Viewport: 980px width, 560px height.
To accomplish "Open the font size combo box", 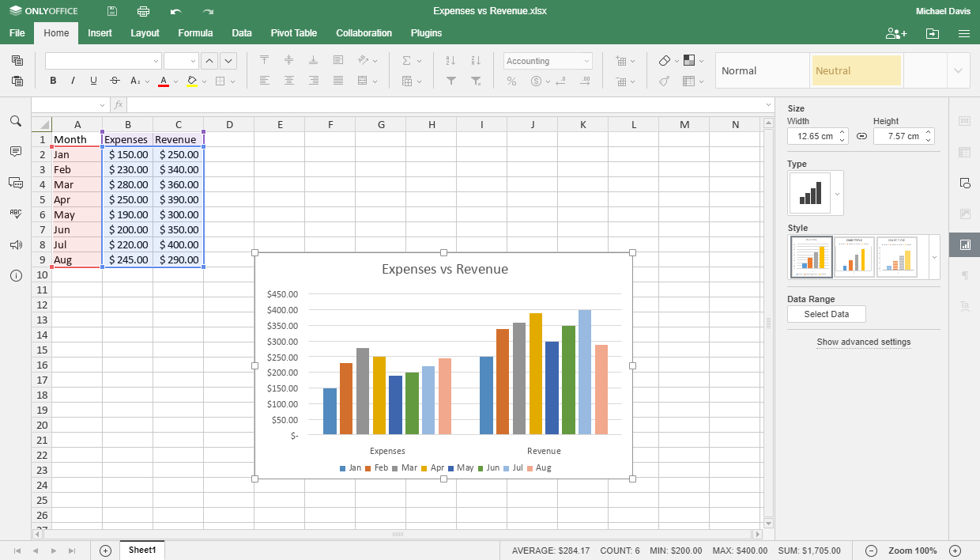I will point(181,61).
